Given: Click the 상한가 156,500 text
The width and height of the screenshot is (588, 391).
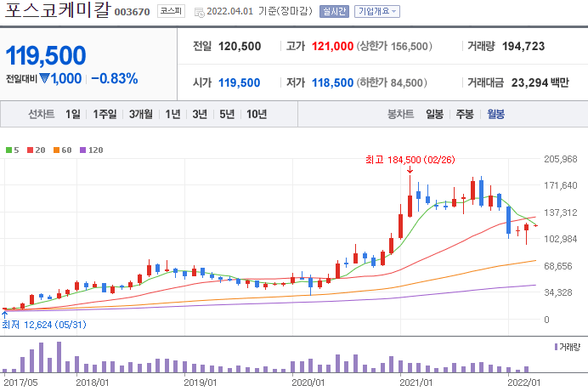Looking at the screenshot, I should tap(394, 47).
